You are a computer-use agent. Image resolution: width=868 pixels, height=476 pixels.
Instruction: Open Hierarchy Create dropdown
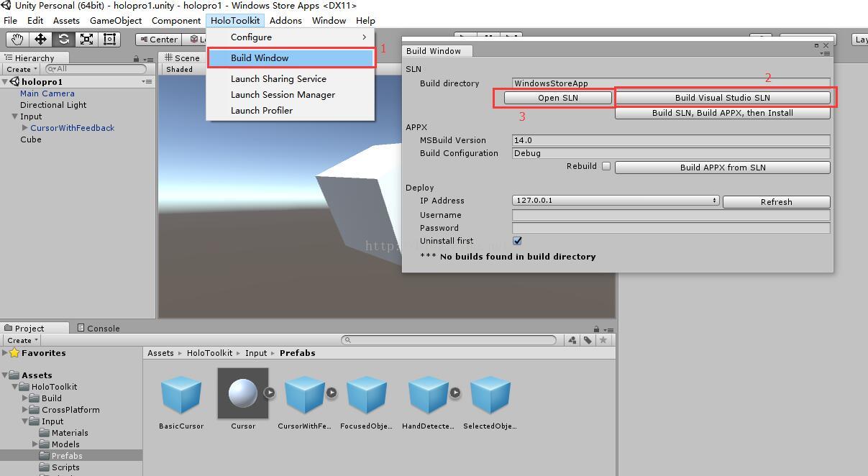pos(22,69)
